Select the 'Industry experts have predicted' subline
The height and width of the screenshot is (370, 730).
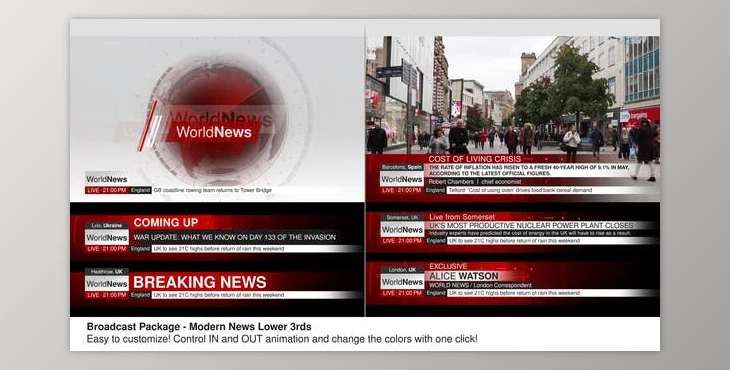point(530,233)
